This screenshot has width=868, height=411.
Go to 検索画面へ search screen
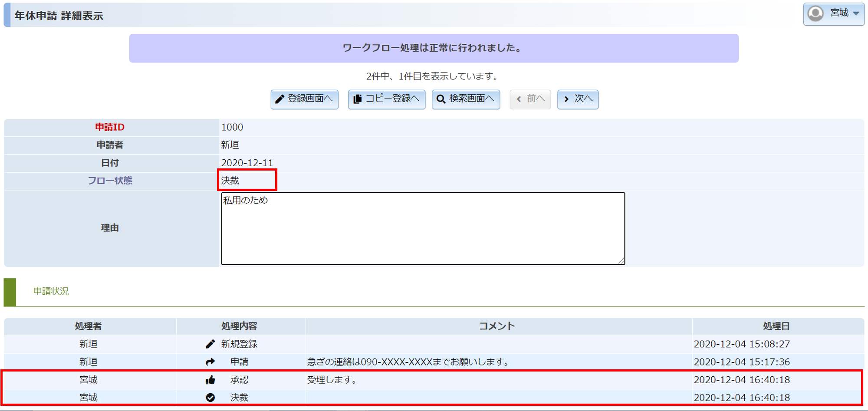(x=466, y=99)
